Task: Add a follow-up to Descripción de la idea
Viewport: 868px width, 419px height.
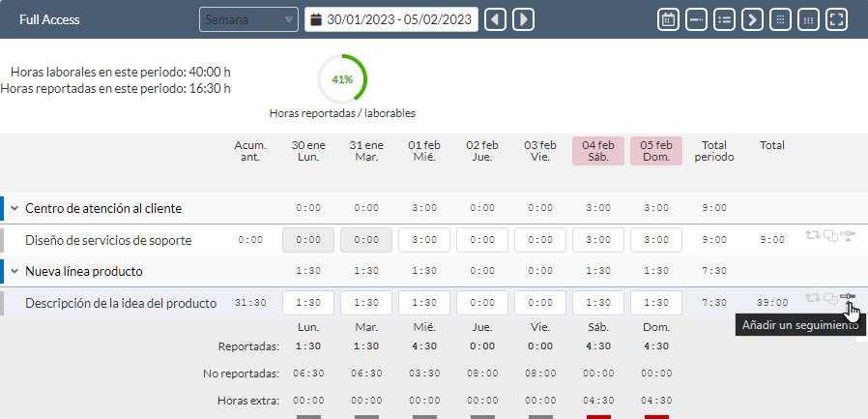Action: [x=849, y=299]
